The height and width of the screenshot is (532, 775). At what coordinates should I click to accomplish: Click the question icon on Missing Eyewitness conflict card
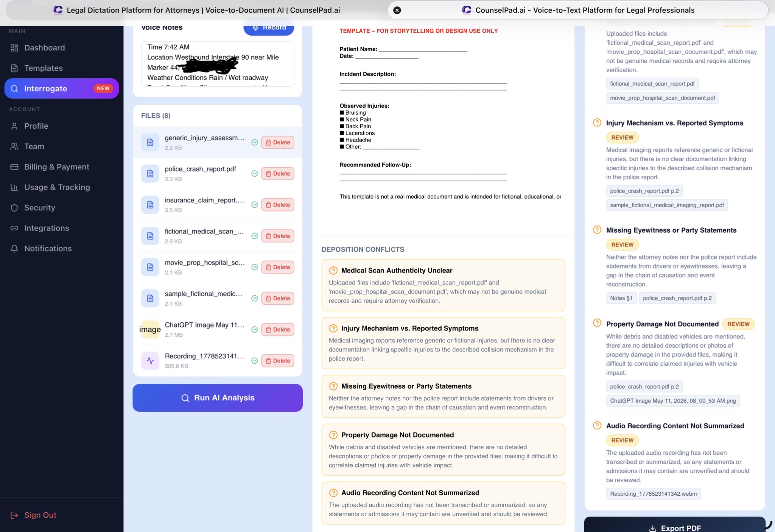point(333,386)
